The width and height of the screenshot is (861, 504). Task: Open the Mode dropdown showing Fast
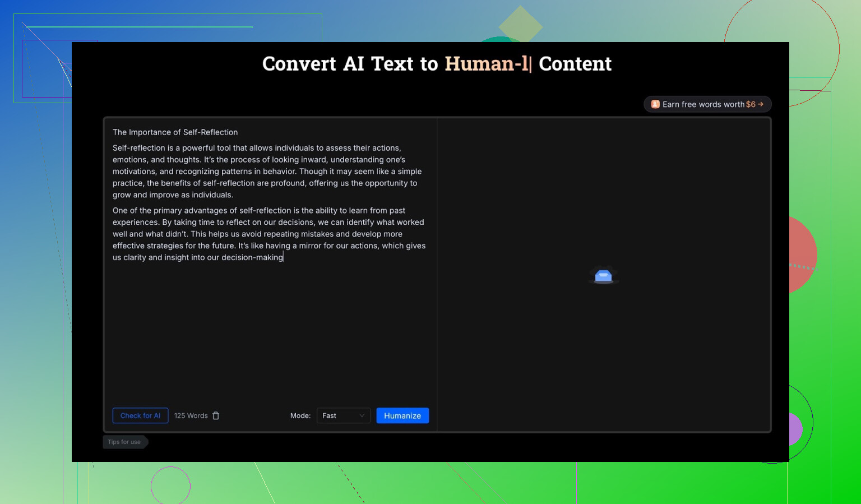(x=343, y=415)
